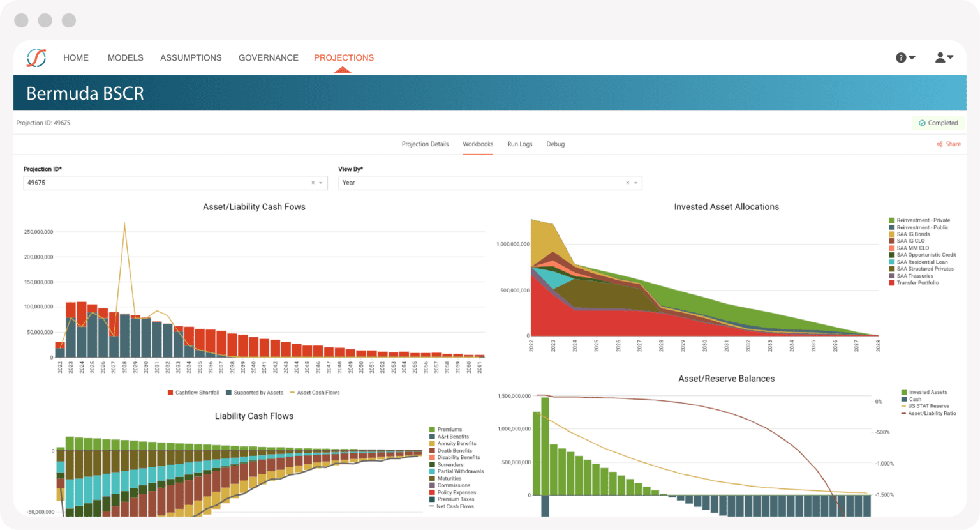Click the checkmark icon in the Completed badge
The height and width of the screenshot is (530, 980).
tap(921, 123)
